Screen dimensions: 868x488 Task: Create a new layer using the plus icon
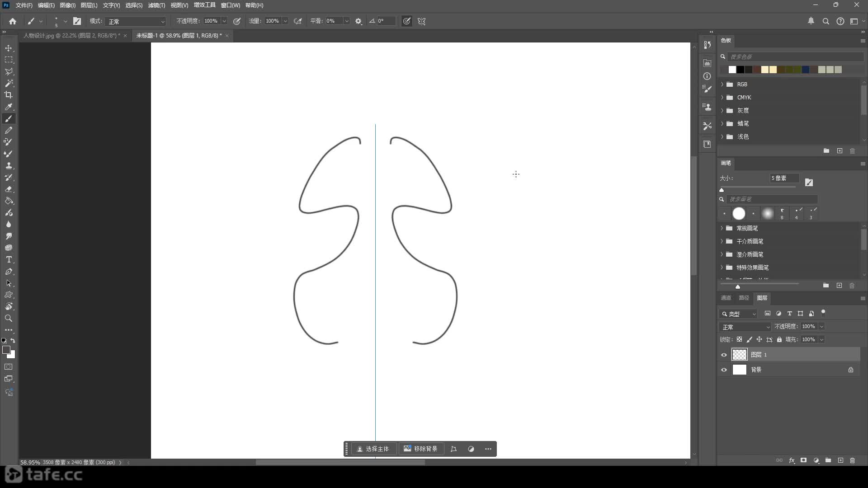840,460
